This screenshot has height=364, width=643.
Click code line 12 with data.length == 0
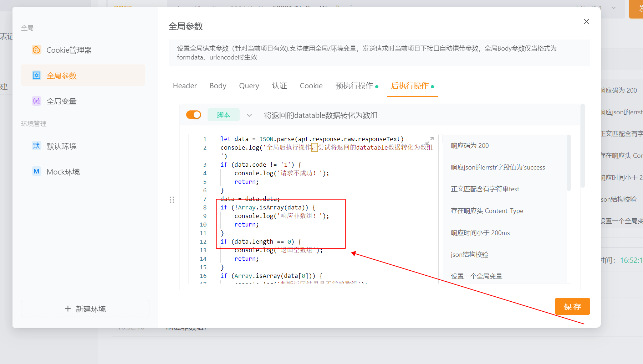pos(261,241)
